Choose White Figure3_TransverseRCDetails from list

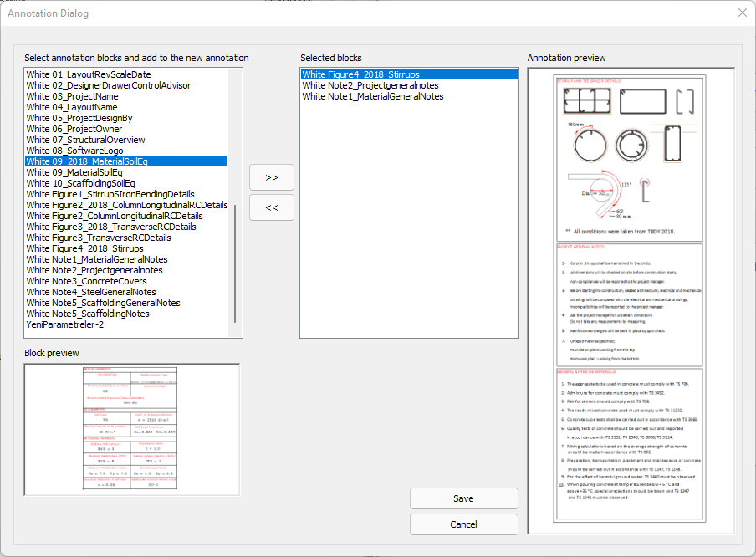coord(104,238)
